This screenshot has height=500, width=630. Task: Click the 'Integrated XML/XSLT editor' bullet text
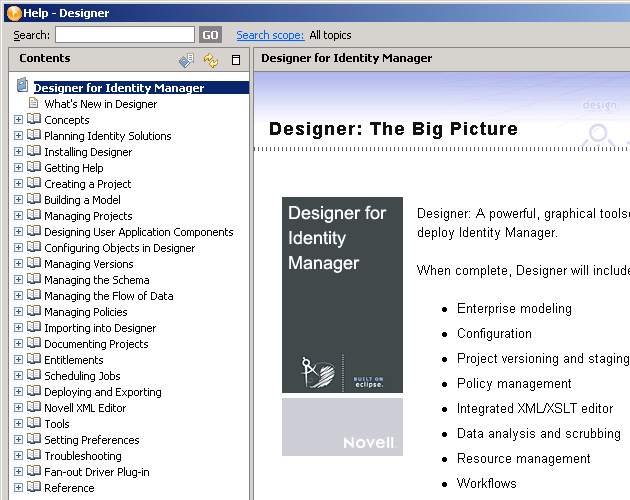535,409
